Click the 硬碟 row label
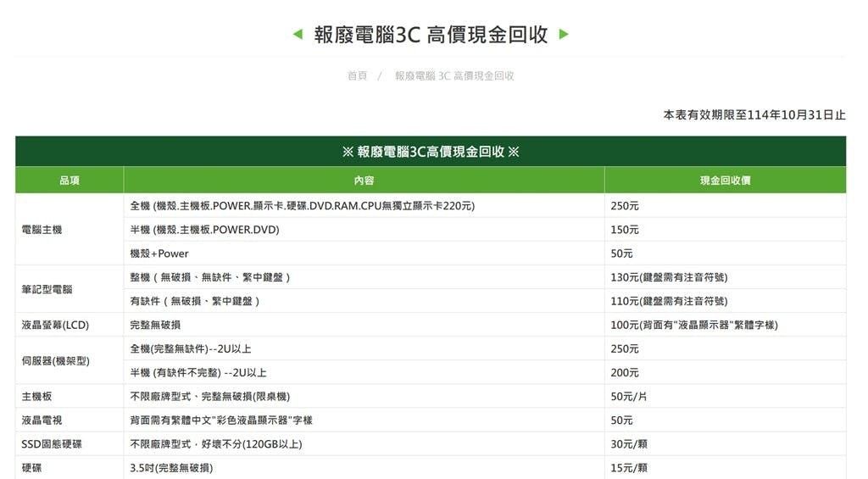 (31, 468)
